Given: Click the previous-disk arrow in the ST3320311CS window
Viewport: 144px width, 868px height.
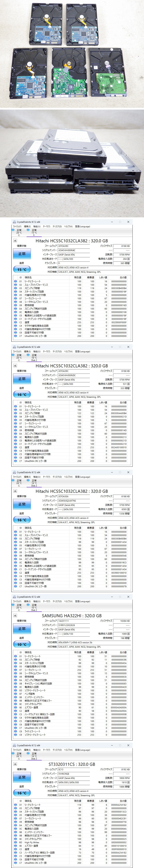Looking at the screenshot, I should [15, 764].
